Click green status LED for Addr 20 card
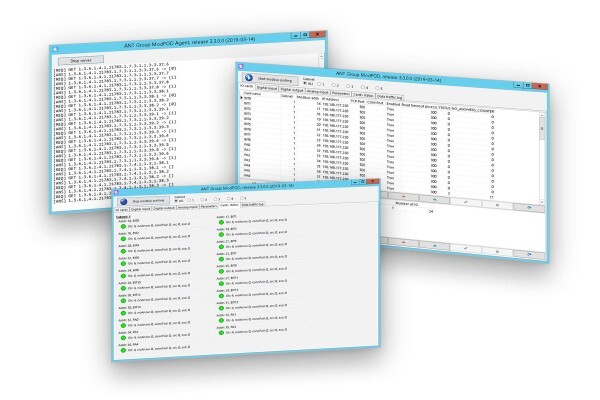The height and width of the screenshot is (400, 600). tap(123, 251)
